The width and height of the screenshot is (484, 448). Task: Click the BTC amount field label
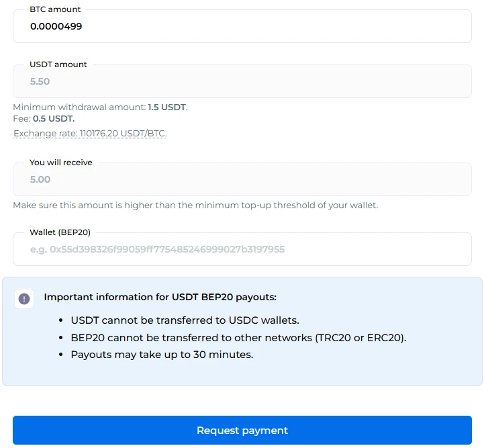click(x=55, y=9)
